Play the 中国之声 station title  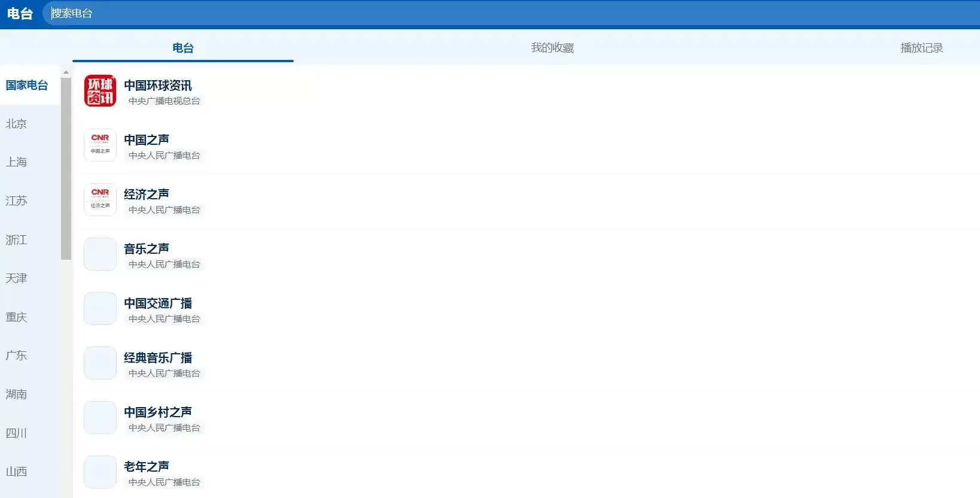[x=147, y=139]
